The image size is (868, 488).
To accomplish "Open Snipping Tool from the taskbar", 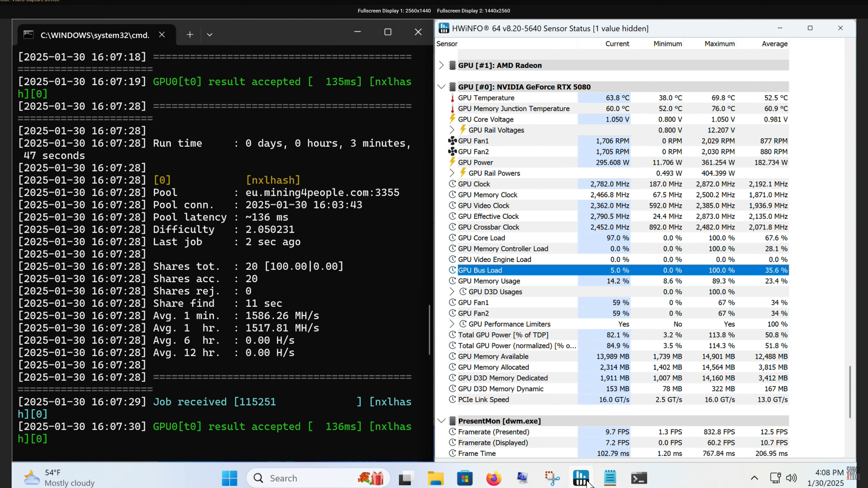I will pyautogui.click(x=552, y=478).
